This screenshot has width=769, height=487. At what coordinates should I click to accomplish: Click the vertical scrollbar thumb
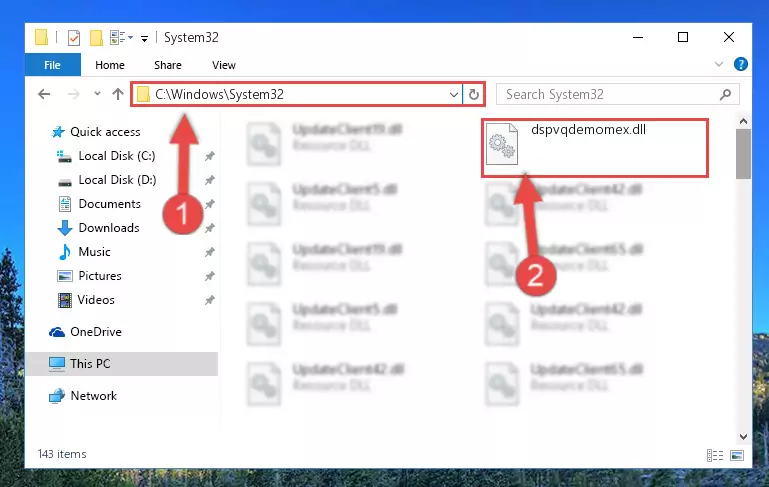[x=743, y=154]
